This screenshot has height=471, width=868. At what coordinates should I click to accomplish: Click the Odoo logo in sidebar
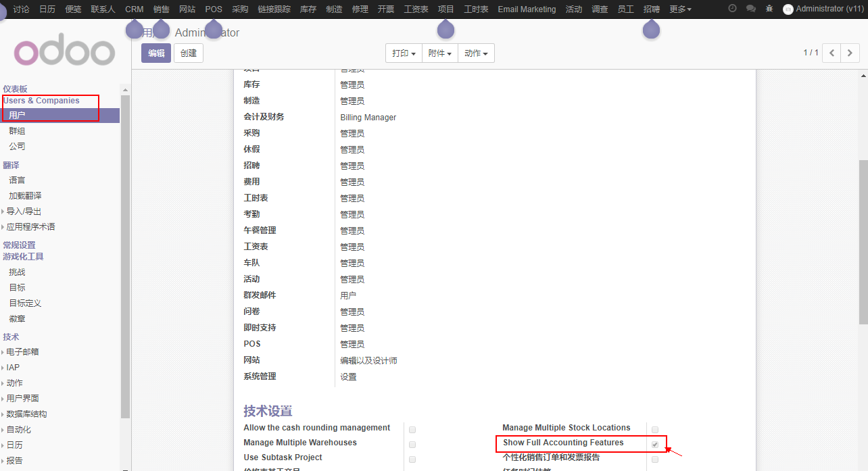(x=64, y=53)
